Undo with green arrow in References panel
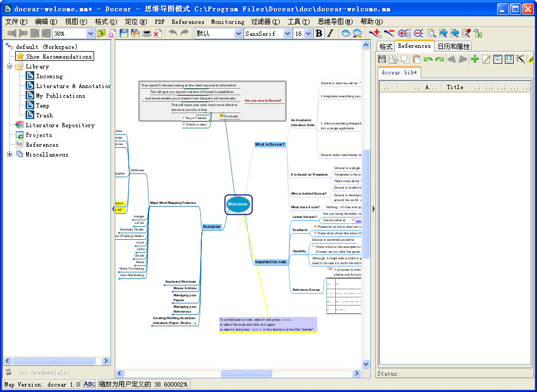This screenshot has width=537, height=392. click(428, 59)
